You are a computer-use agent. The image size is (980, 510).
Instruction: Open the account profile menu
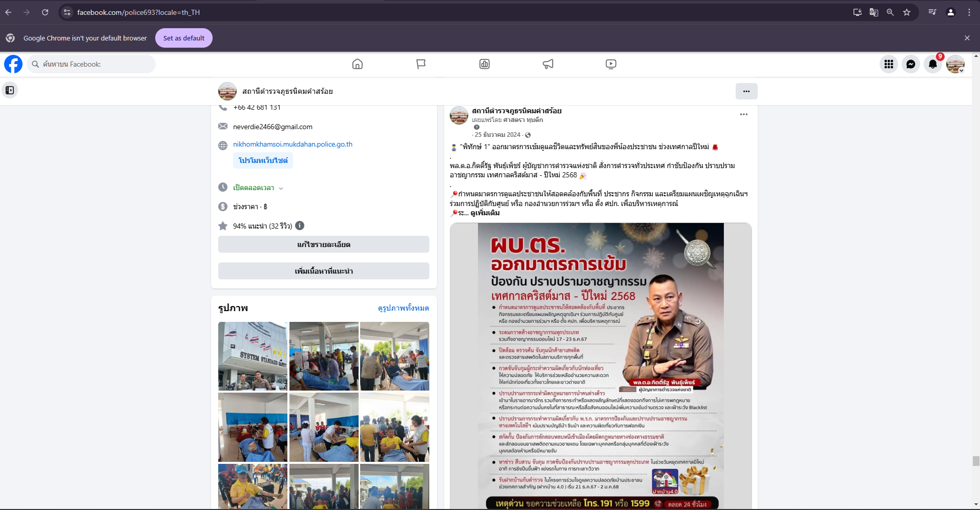[955, 64]
